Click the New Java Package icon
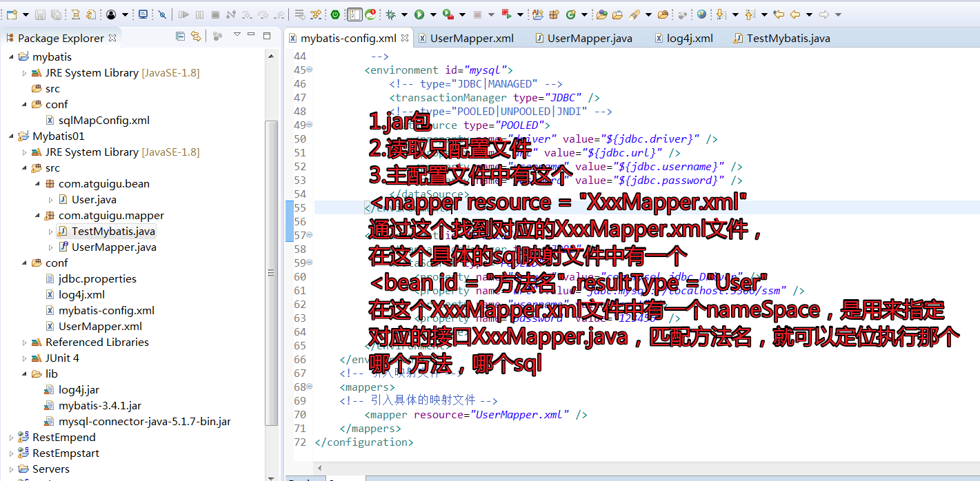The width and height of the screenshot is (980, 481). coord(554,14)
